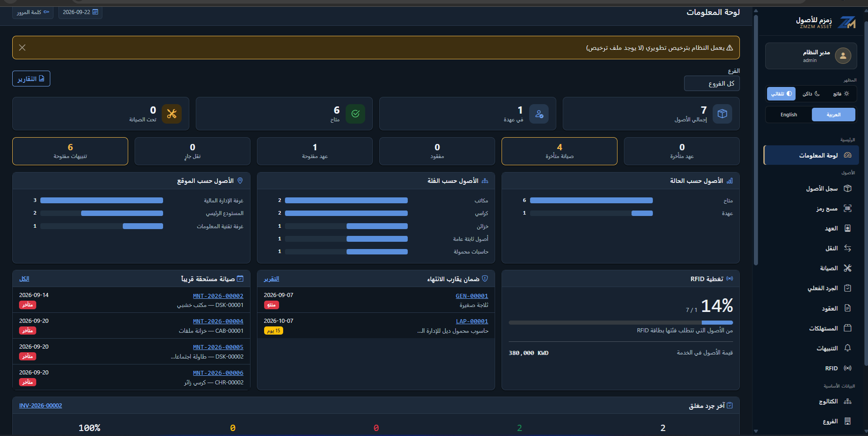This screenshot has height=436, width=868.
Task: Open the تنبيهات مفتوحة open alerts card
Action: pyautogui.click(x=70, y=151)
